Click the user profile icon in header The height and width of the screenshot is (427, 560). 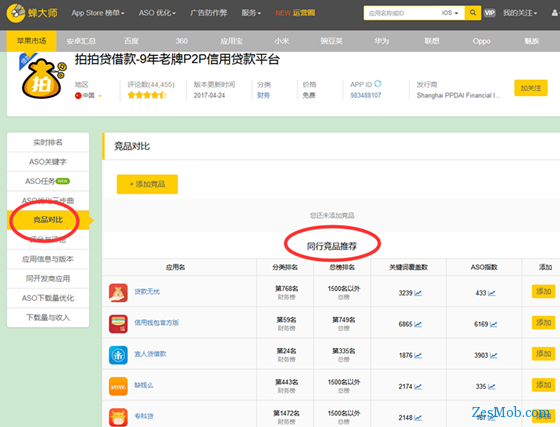pos(555,13)
